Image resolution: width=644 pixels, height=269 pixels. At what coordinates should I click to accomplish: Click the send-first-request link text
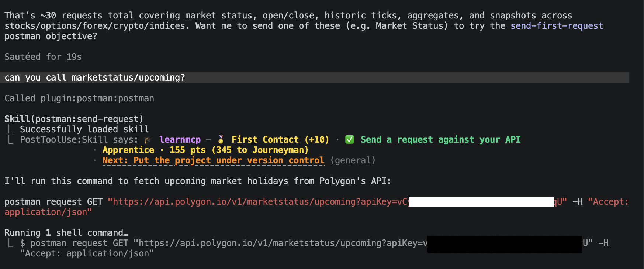[x=557, y=26]
